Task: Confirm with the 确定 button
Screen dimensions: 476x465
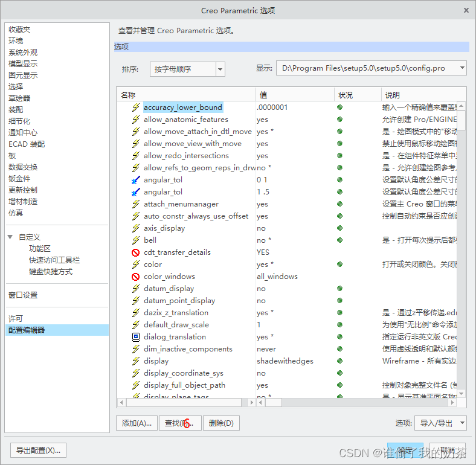Action: point(405,450)
